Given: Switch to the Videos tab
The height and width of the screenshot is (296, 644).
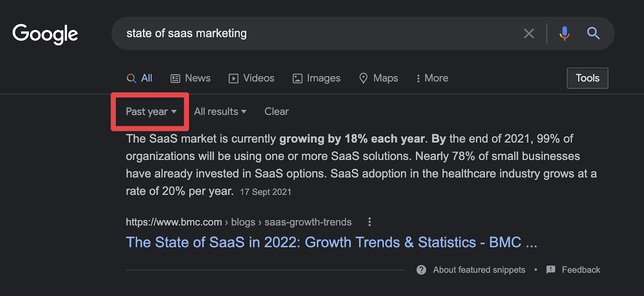Looking at the screenshot, I should 252,78.
